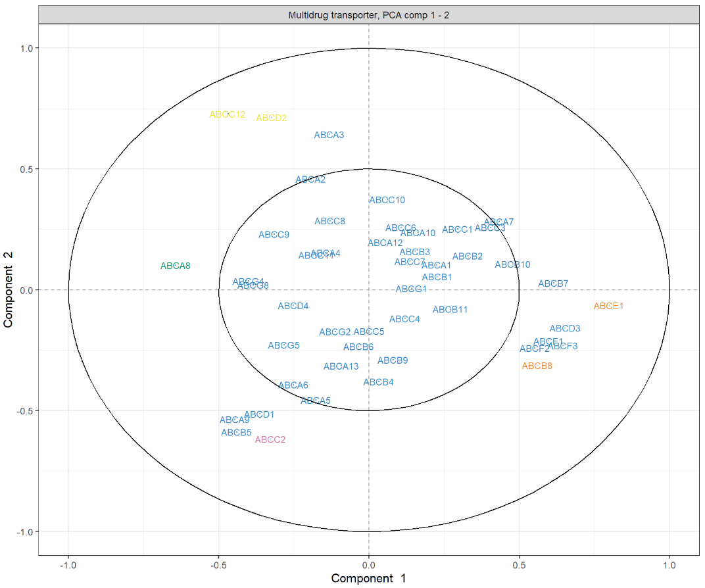705x588 pixels.
Task: Click the ABCC9 label
Action: [x=274, y=235]
